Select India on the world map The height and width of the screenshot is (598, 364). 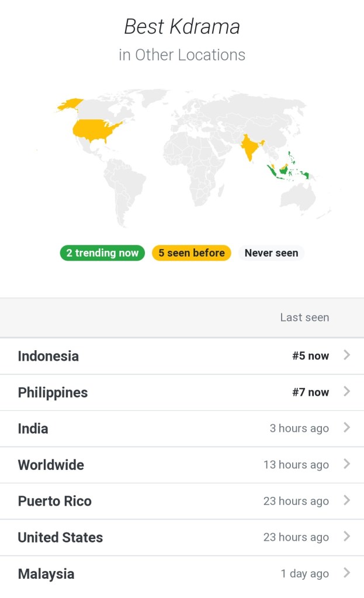(249, 148)
